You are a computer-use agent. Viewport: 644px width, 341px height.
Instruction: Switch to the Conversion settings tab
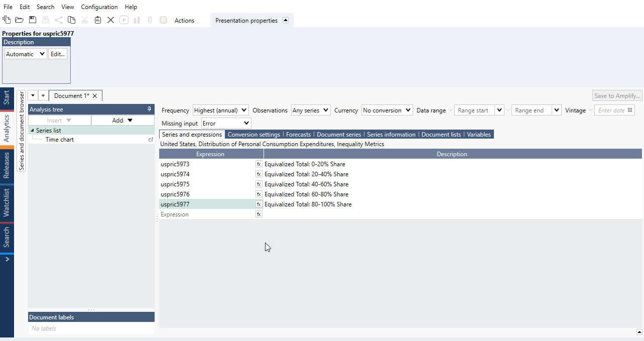[x=253, y=135]
